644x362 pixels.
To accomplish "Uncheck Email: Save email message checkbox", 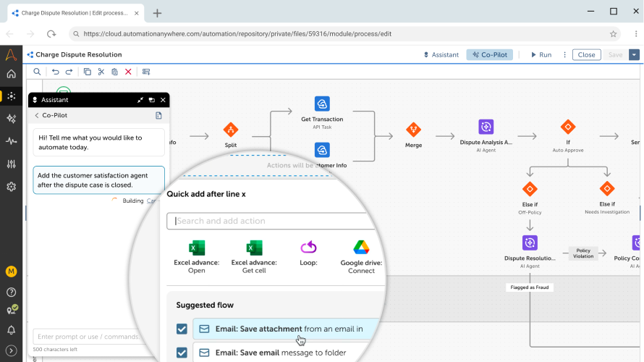I will click(182, 353).
